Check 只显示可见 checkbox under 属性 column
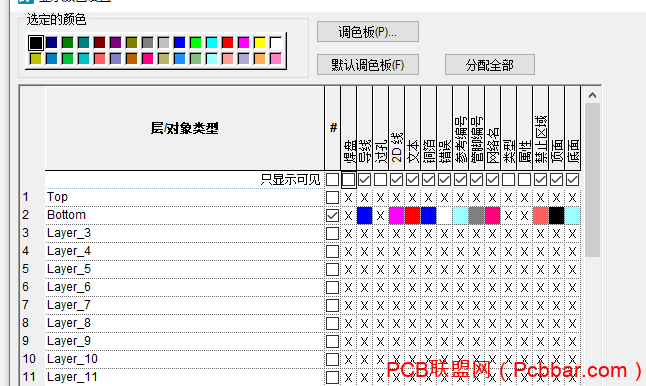 pos(524,180)
